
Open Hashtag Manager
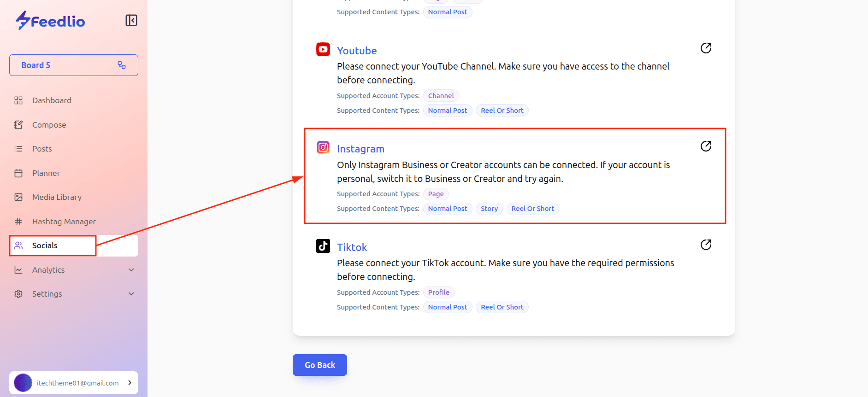pyautogui.click(x=64, y=222)
